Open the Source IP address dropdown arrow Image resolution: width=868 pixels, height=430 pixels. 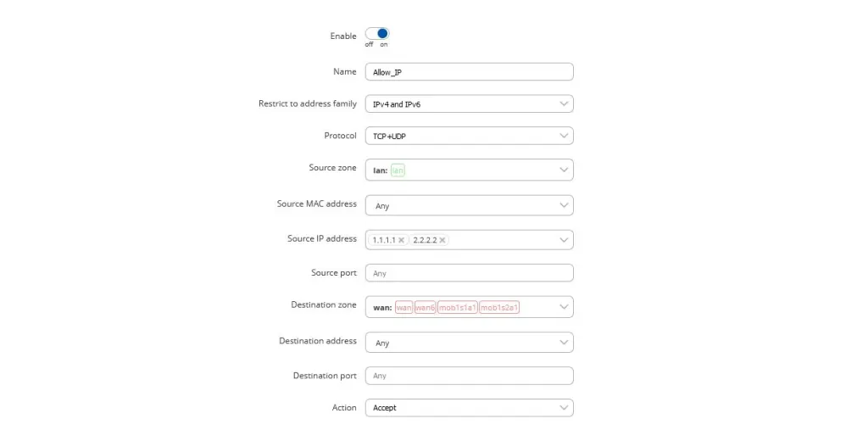[564, 240]
